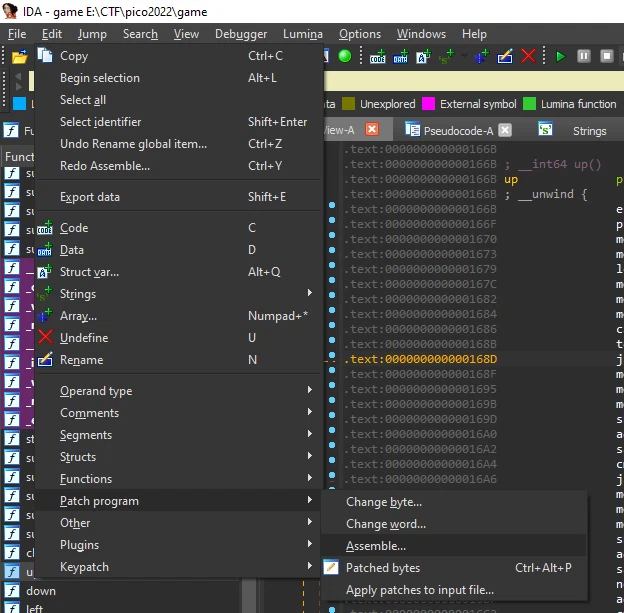Click the make array toolbar icon
The height and width of the screenshot is (613, 624).
482,57
